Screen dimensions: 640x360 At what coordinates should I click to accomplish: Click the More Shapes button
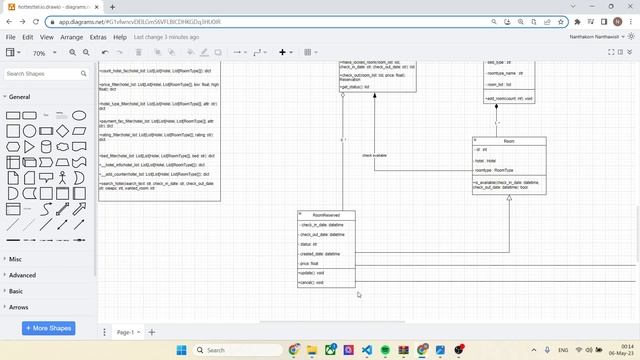(x=49, y=328)
